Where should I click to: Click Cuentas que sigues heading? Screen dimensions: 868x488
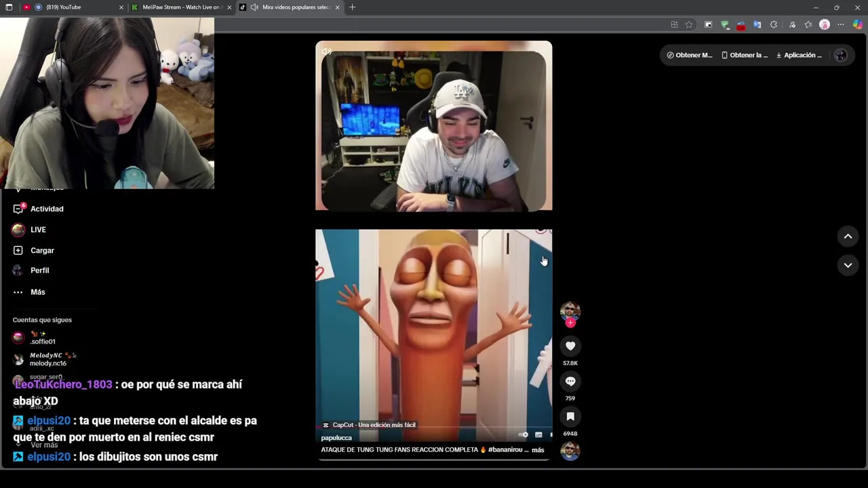point(42,320)
